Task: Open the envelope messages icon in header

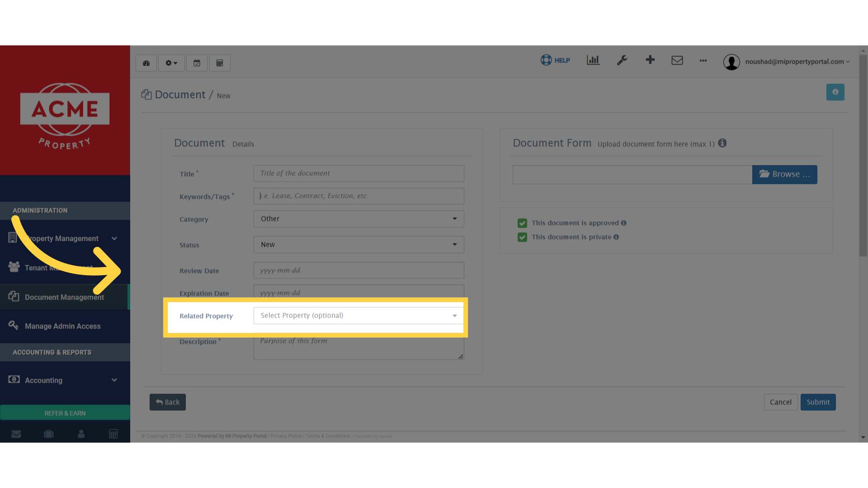Action: 677,60
